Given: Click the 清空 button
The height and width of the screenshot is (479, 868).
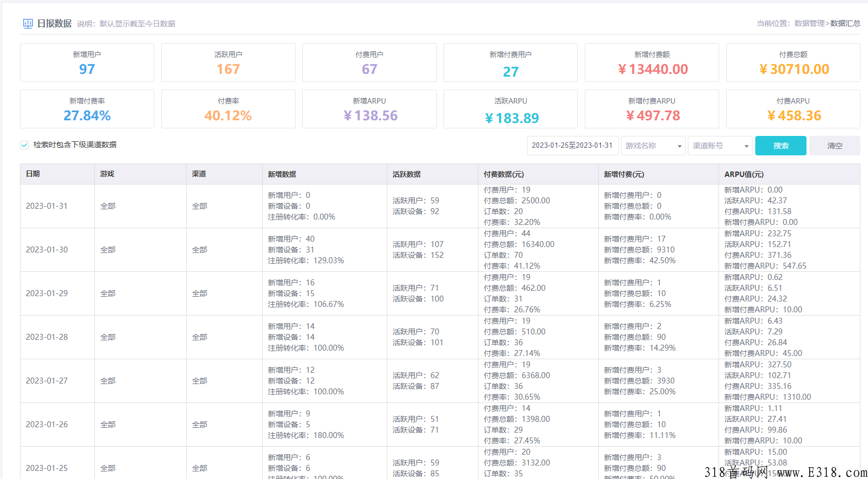Looking at the screenshot, I should (x=835, y=146).
